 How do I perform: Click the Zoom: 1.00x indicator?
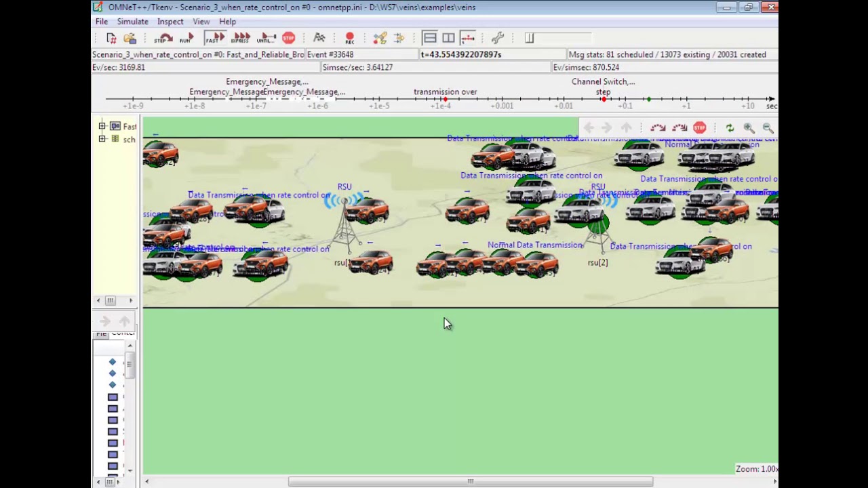[x=756, y=469]
